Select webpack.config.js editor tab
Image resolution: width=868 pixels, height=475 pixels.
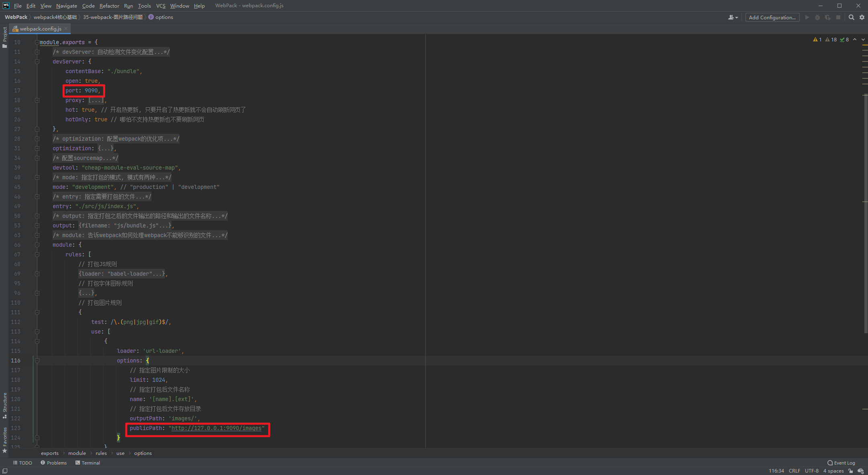tap(40, 29)
